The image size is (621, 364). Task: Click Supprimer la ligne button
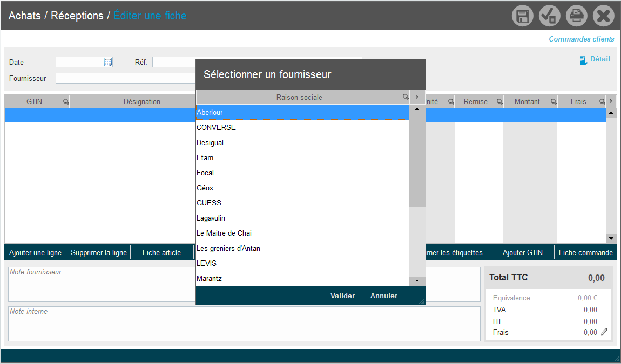[x=99, y=252]
